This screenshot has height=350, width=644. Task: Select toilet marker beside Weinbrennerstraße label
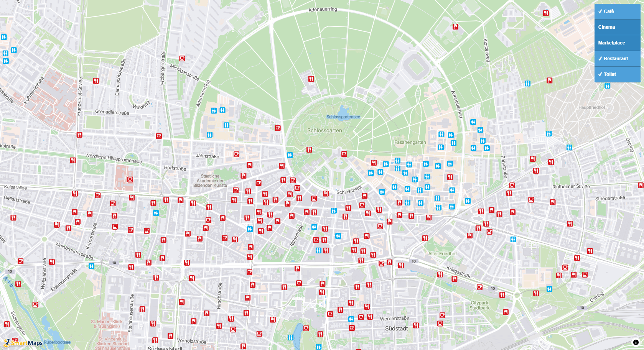tap(91, 266)
